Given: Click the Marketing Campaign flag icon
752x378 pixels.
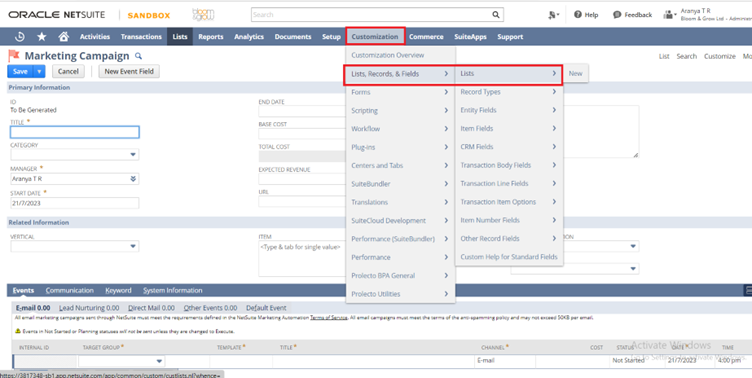Looking at the screenshot, I should click(x=14, y=56).
